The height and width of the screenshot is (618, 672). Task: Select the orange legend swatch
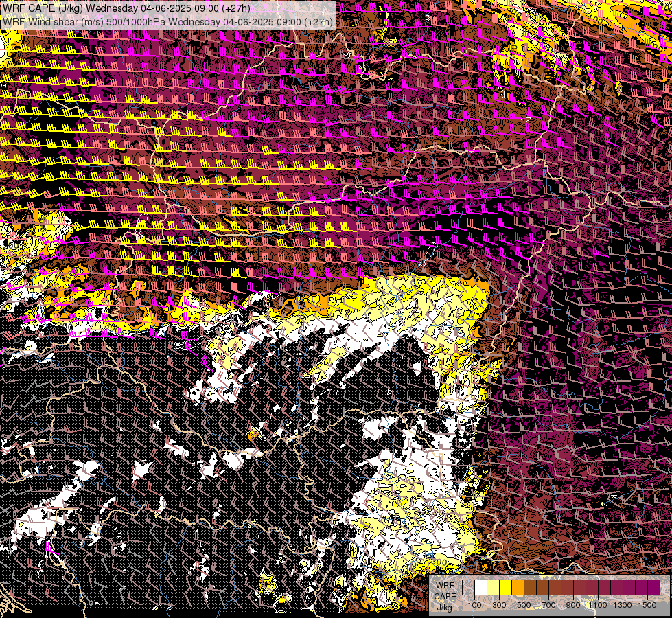coord(518,587)
